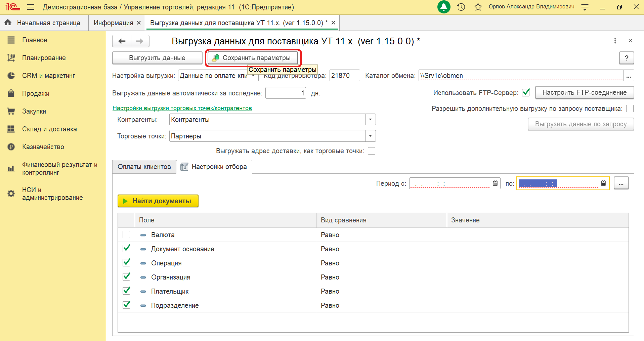Viewport: 644px width, 341px height.
Task: Open period selection ellipsis button
Action: 621,183
